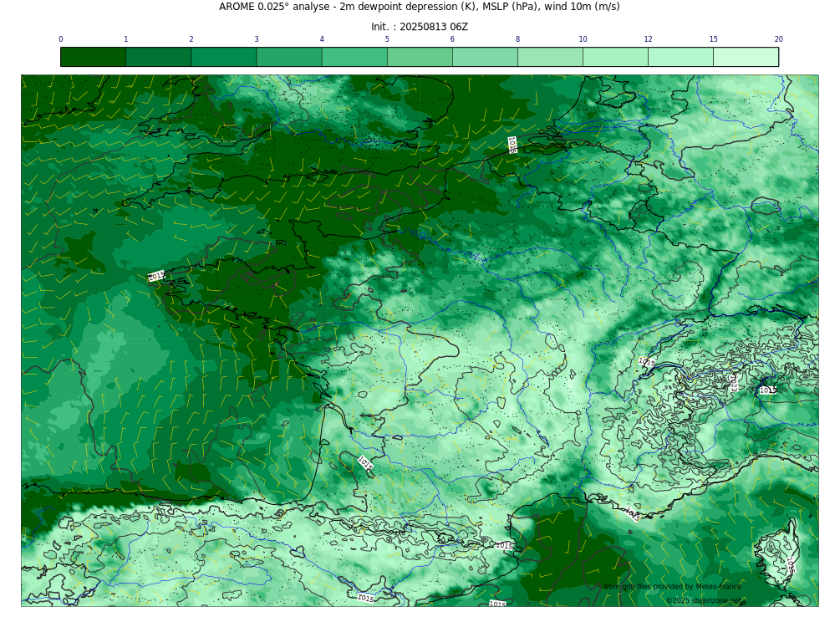The height and width of the screenshot is (617, 840).
Task: Click the colorbar tick label 5
Action: (x=387, y=39)
